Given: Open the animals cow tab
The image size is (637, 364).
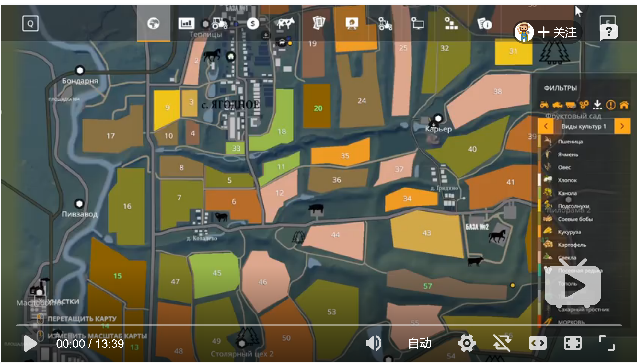Looking at the screenshot, I should 285,24.
